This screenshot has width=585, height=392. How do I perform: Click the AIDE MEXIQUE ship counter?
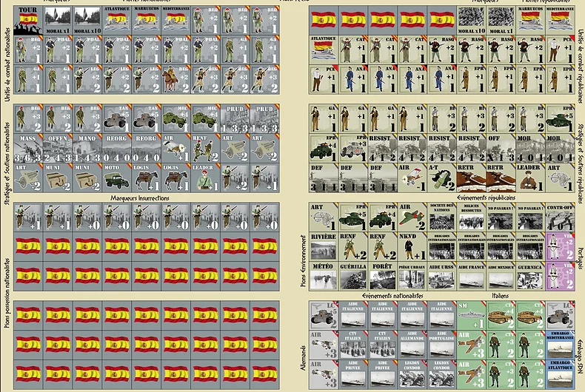click(x=501, y=276)
